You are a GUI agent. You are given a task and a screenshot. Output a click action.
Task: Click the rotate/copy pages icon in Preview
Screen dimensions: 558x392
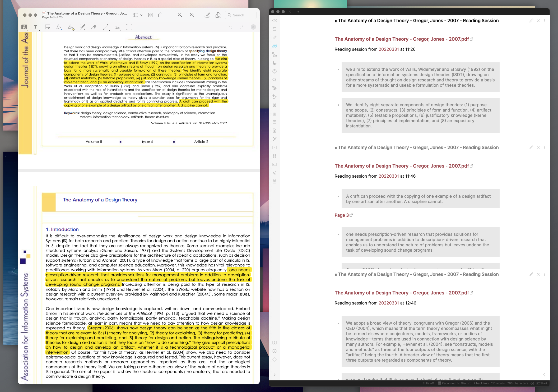click(218, 15)
